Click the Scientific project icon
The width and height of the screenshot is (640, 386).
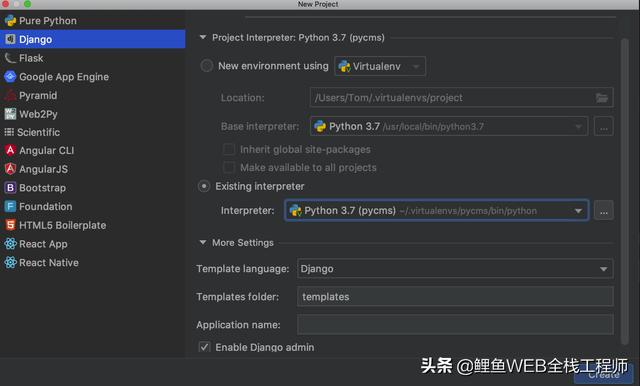pyautogui.click(x=9, y=132)
